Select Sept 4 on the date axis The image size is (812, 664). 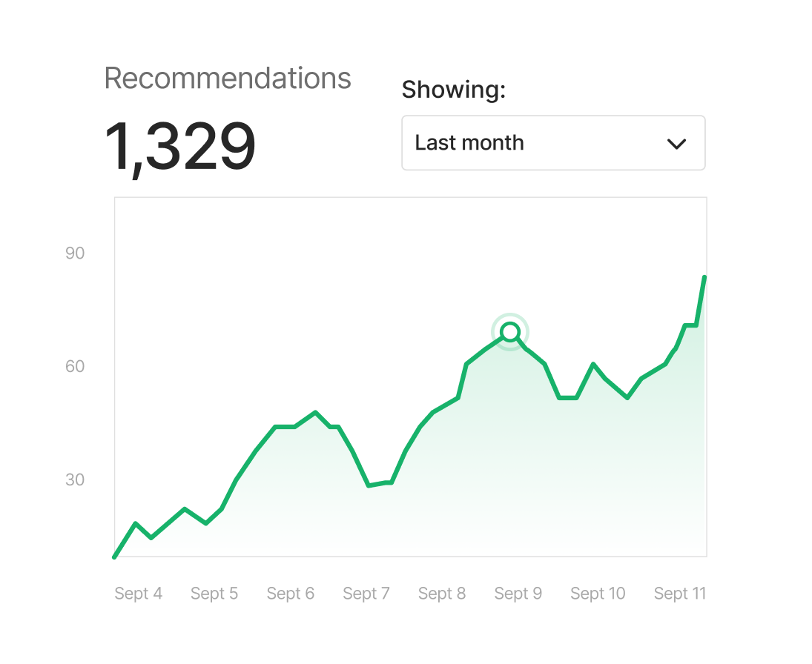pyautogui.click(x=139, y=594)
